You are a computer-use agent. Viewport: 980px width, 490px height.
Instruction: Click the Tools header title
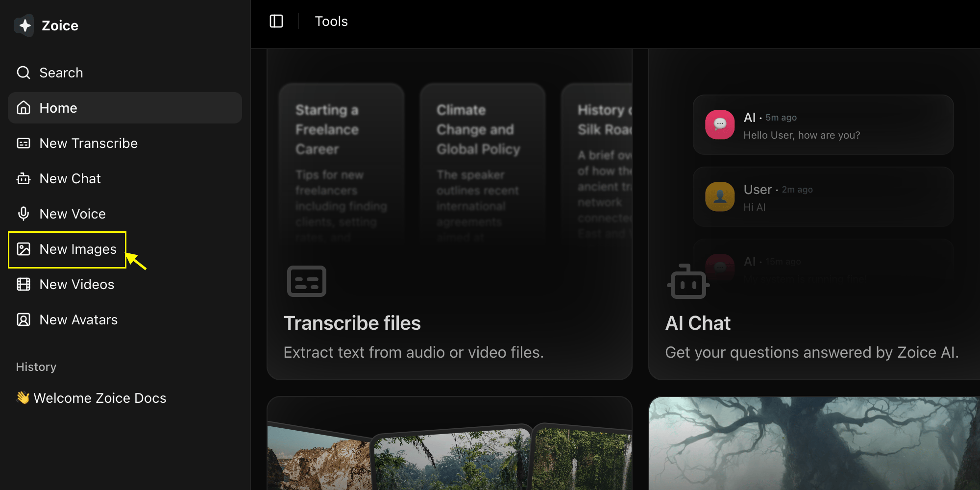coord(331,22)
